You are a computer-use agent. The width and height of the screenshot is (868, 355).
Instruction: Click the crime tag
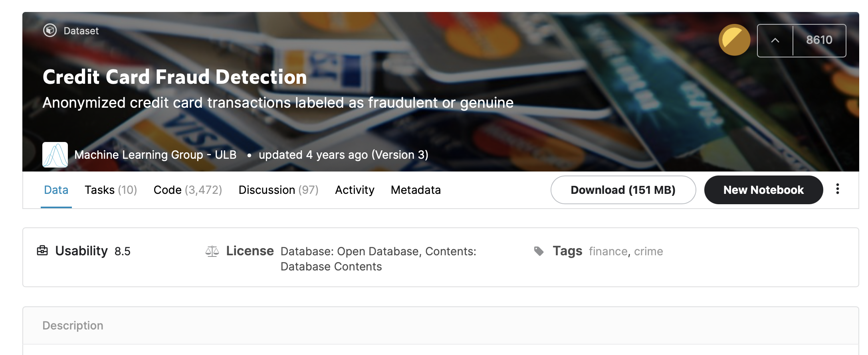point(648,251)
